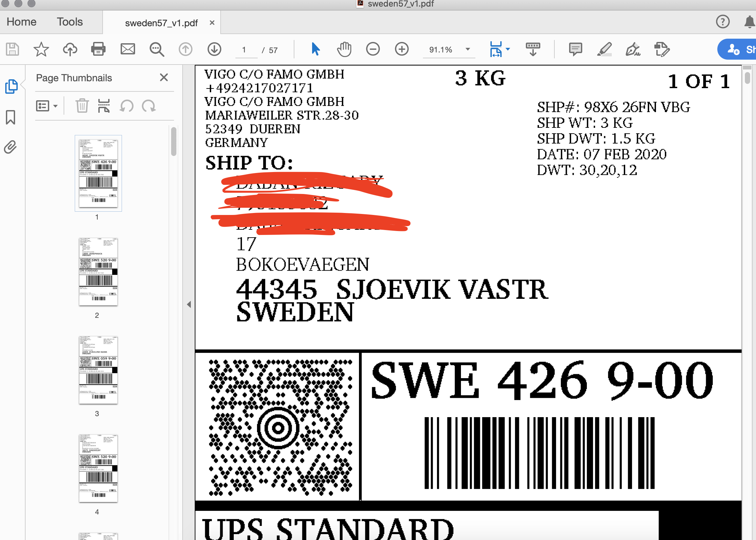Open the Bookmarks pane

(x=10, y=117)
